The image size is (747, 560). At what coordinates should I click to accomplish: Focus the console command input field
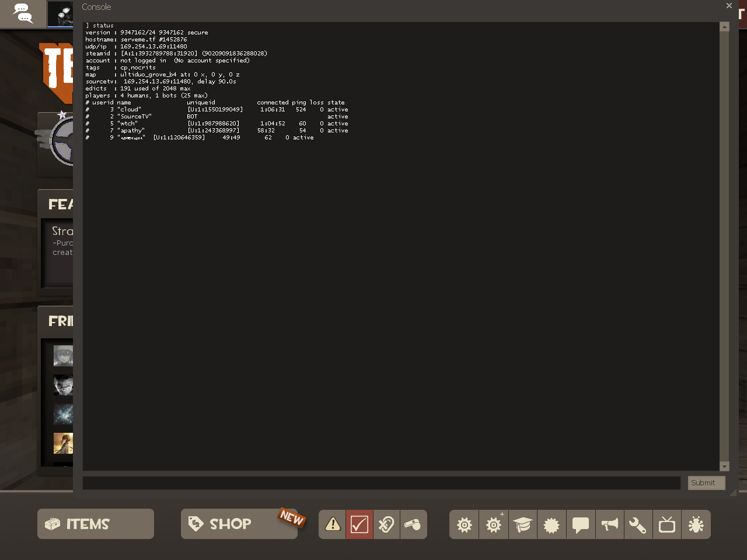point(382,483)
